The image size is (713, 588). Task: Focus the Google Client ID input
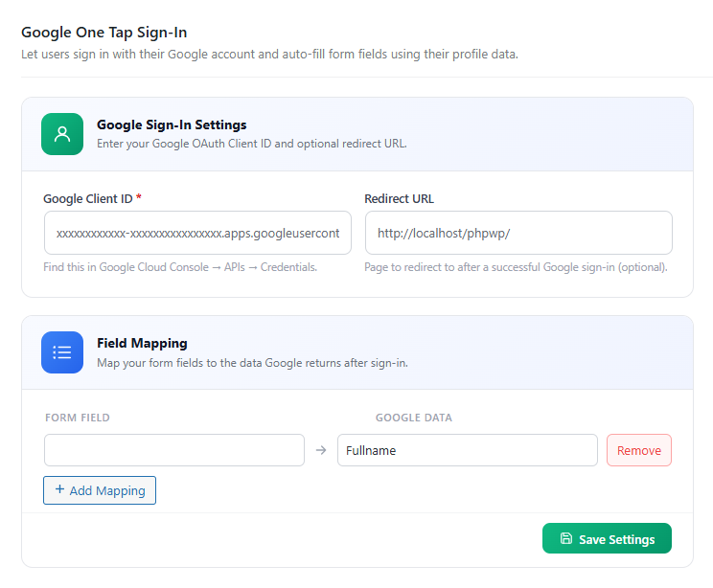[197, 233]
